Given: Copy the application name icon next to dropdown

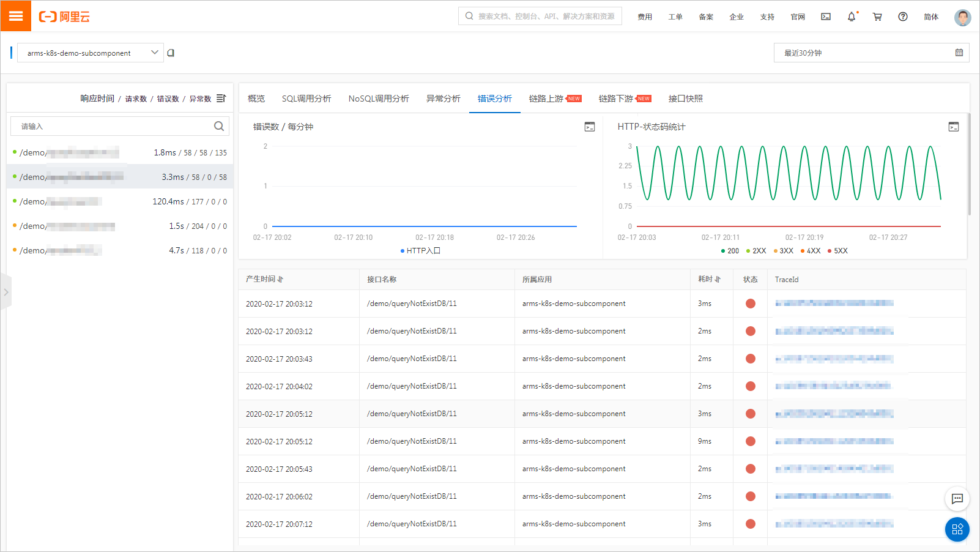Looking at the screenshot, I should (171, 53).
